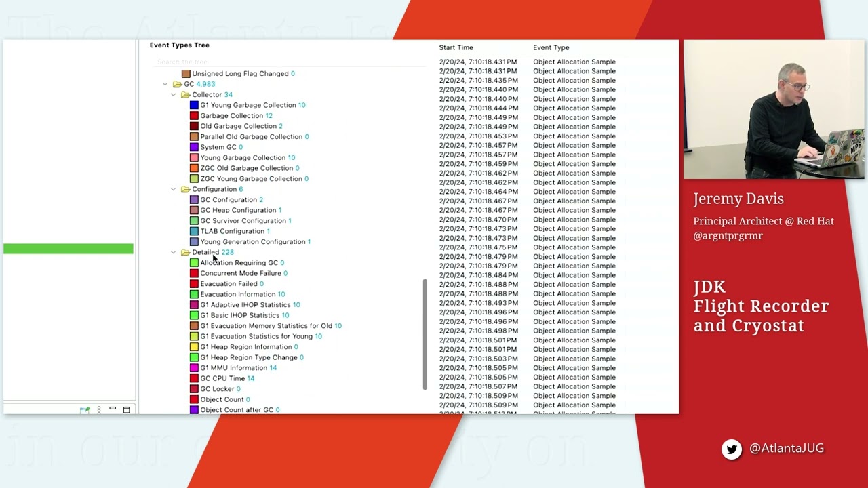Screen dimensions: 868x488
Task: Click the GC Heap Configuration event icon
Action: [x=194, y=210]
